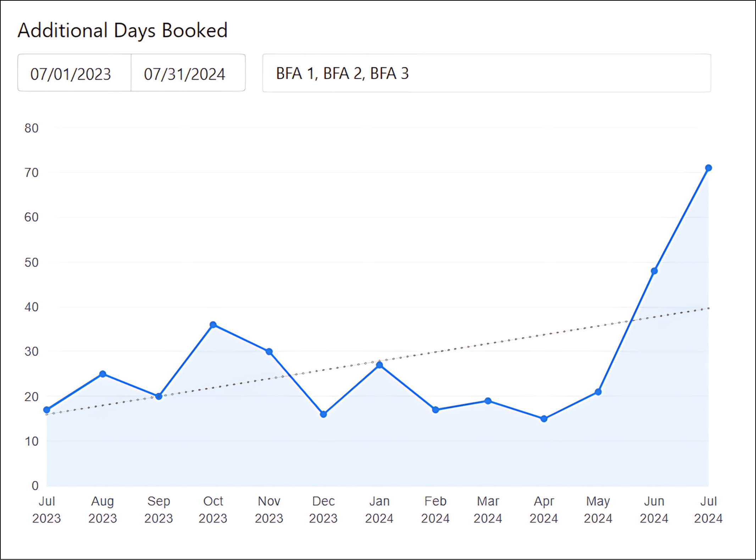Click the Sep 2023 data point
756x560 pixels.
click(159, 396)
